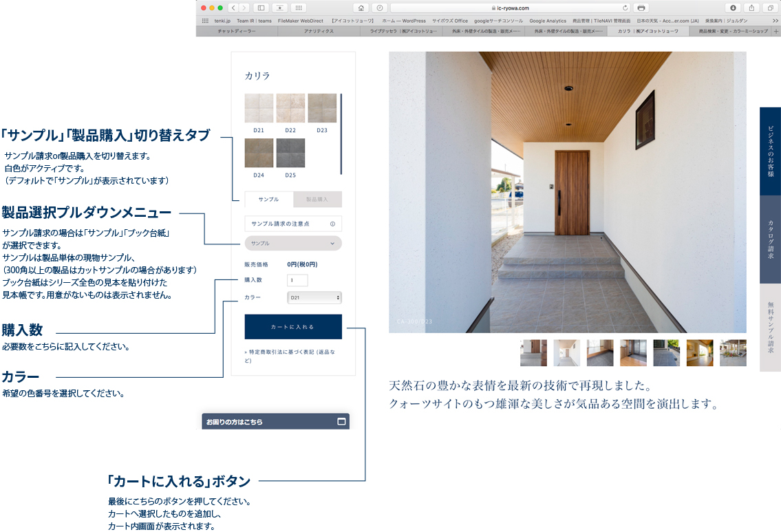Select the seventh gallery thumbnail
The height and width of the screenshot is (532, 781).
coord(734,352)
